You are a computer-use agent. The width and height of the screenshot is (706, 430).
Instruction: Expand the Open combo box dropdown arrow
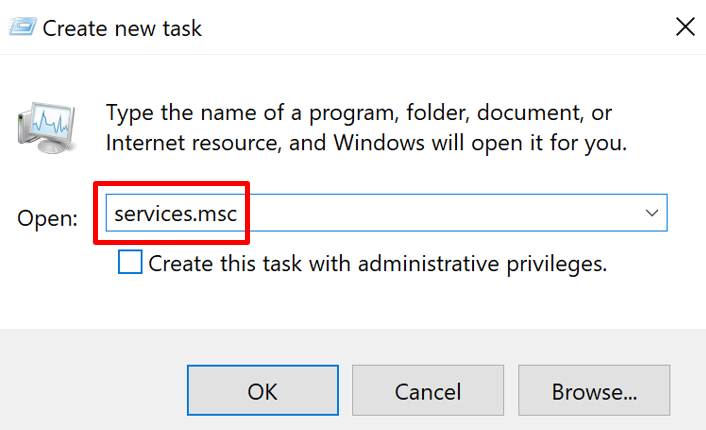652,213
